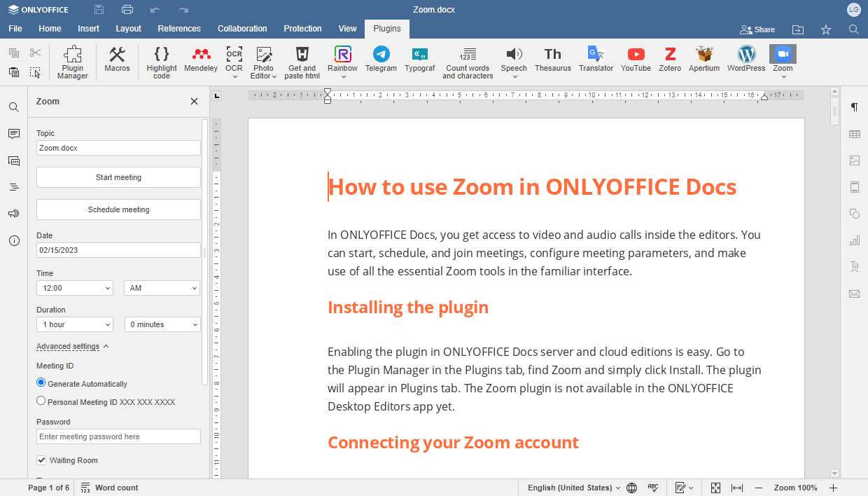
Task: Expand the Photo Editor dropdown arrow
Action: pyautogui.click(x=274, y=76)
